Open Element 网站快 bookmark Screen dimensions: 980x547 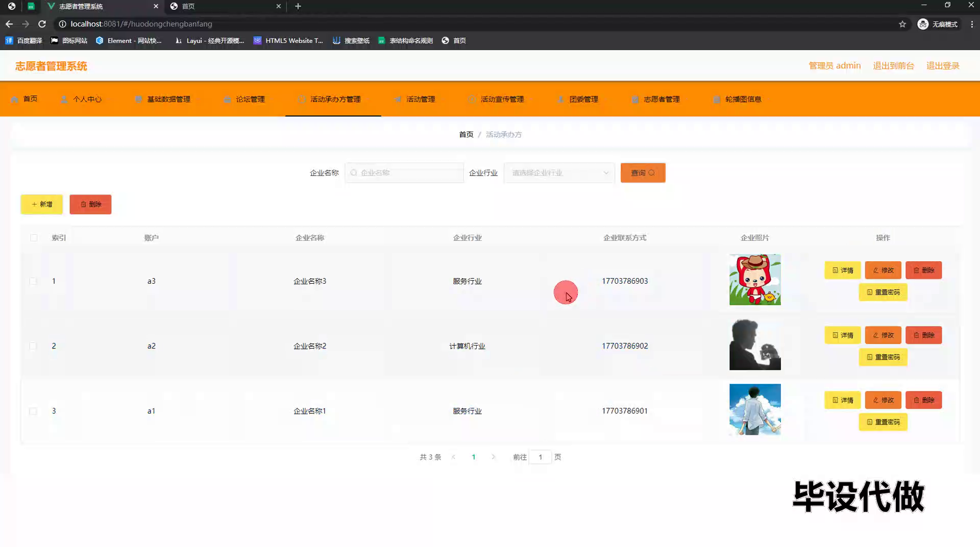pyautogui.click(x=129, y=40)
